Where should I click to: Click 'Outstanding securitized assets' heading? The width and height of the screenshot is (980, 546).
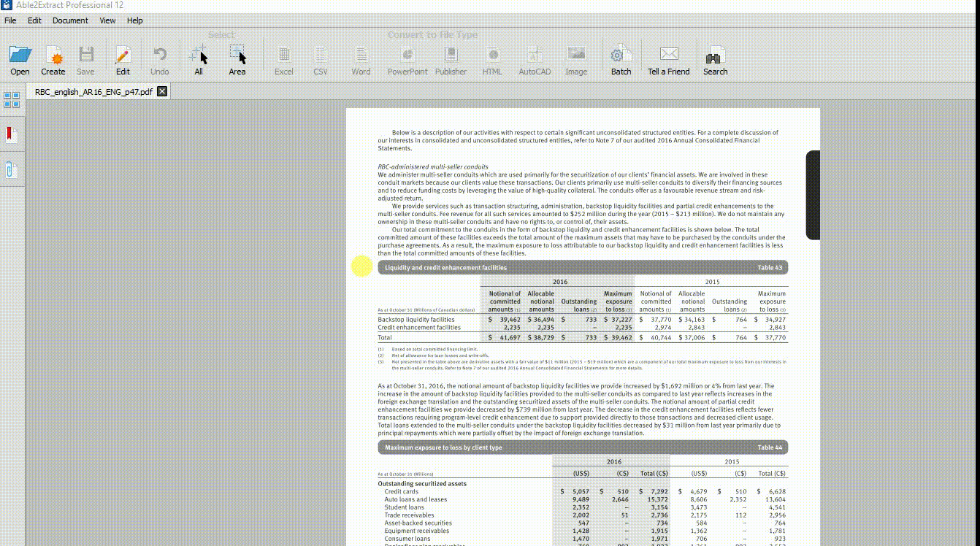(x=422, y=484)
